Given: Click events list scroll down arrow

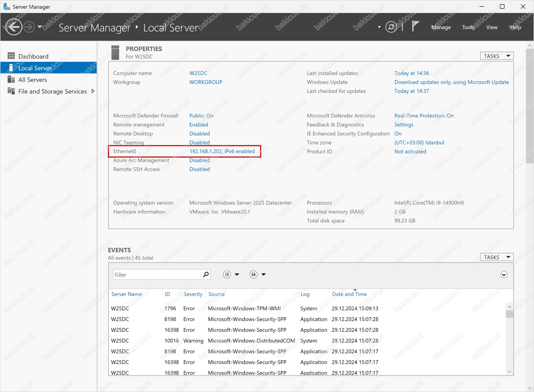Looking at the screenshot, I should [x=509, y=371].
